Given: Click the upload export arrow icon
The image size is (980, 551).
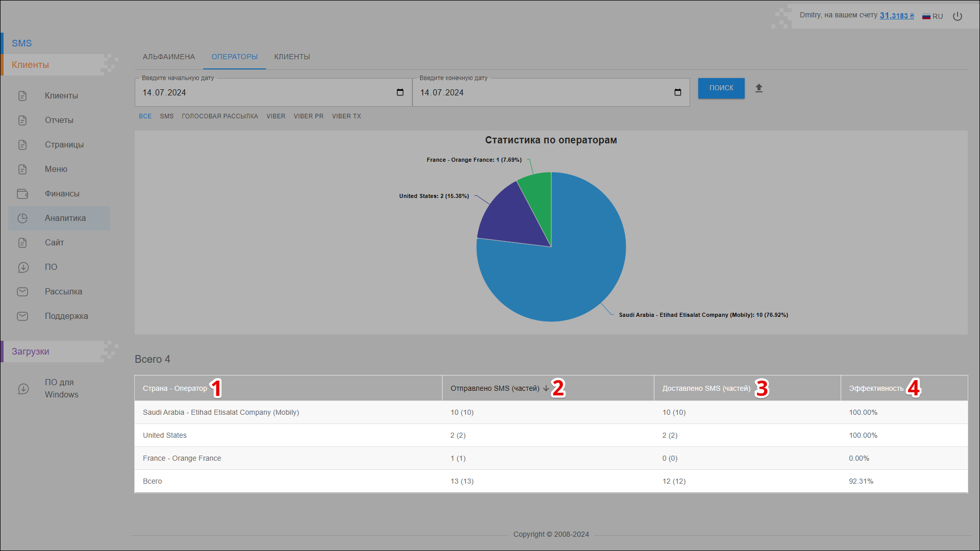Looking at the screenshot, I should 759,88.
